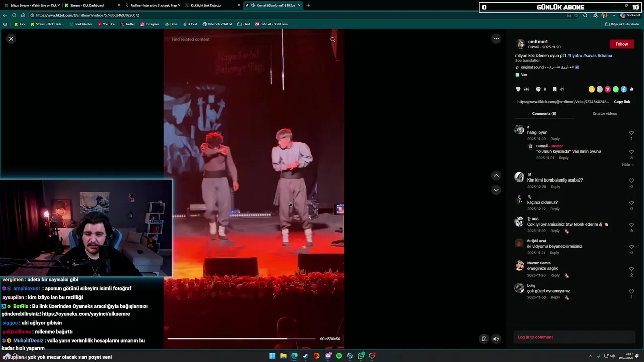Open Spotify from the taskbar

click(x=339, y=356)
